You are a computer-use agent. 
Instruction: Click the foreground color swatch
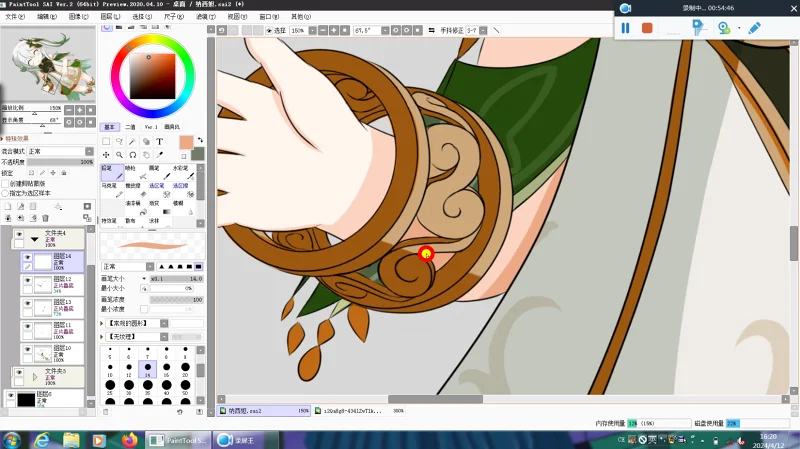pyautogui.click(x=186, y=142)
